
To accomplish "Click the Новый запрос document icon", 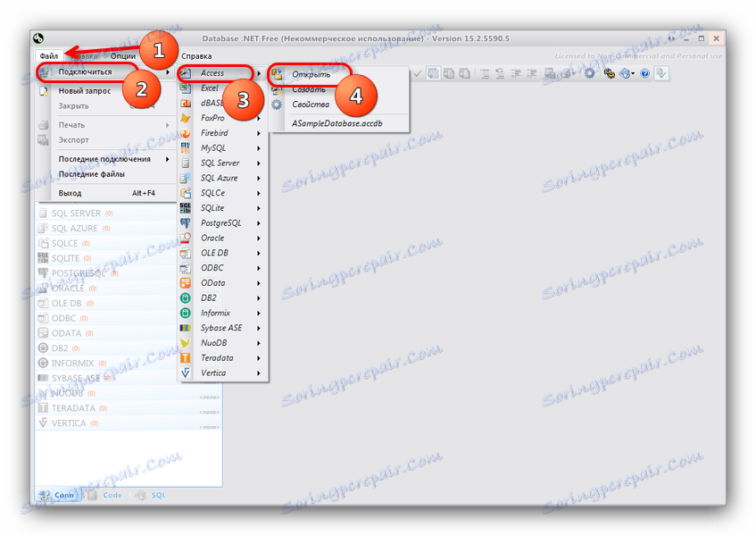I will (x=44, y=91).
